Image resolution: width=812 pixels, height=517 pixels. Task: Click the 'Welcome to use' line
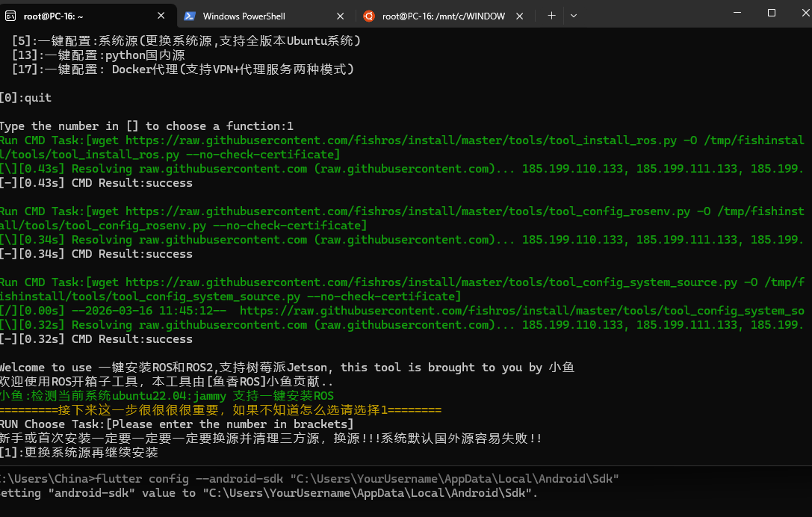click(x=288, y=368)
